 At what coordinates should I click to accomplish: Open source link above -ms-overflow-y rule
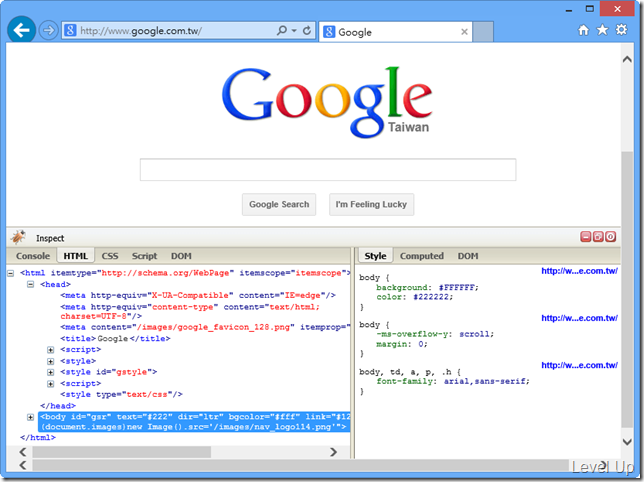click(579, 318)
